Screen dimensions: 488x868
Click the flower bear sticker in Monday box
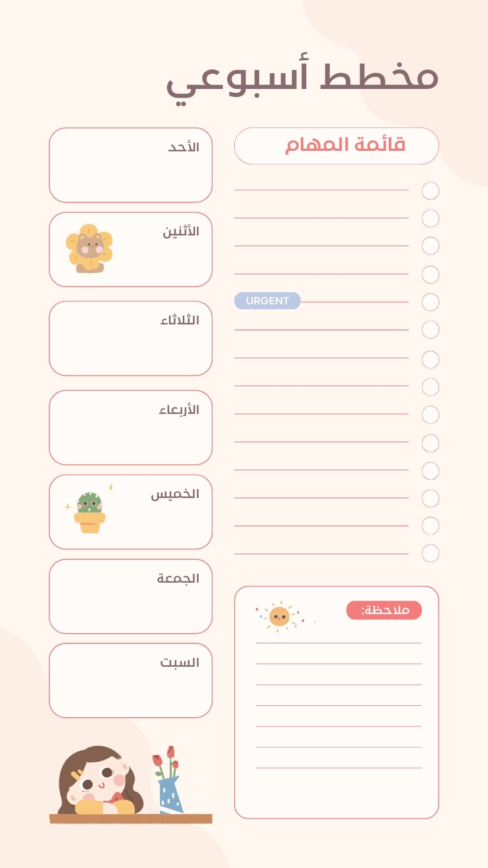tap(89, 248)
